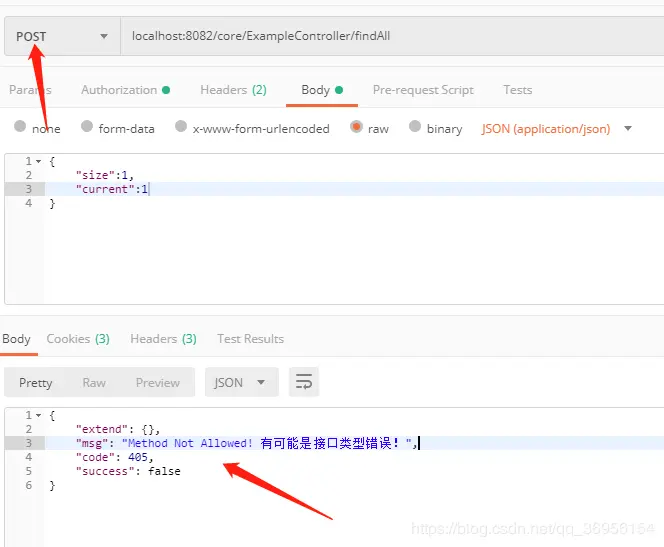
Task: Open the Test Results tab
Action: pos(251,339)
